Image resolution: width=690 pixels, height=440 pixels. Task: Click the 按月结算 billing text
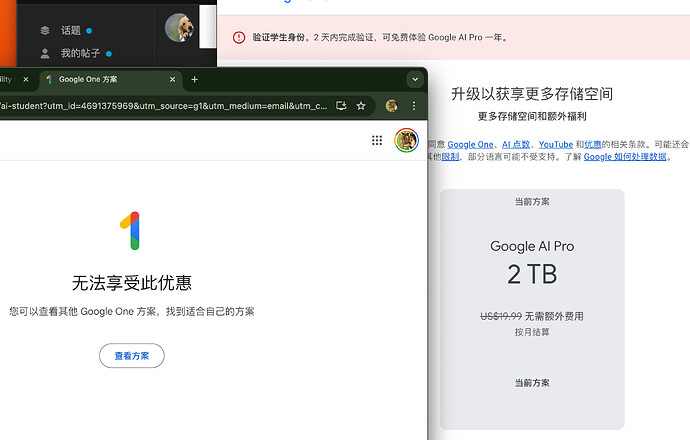532,332
